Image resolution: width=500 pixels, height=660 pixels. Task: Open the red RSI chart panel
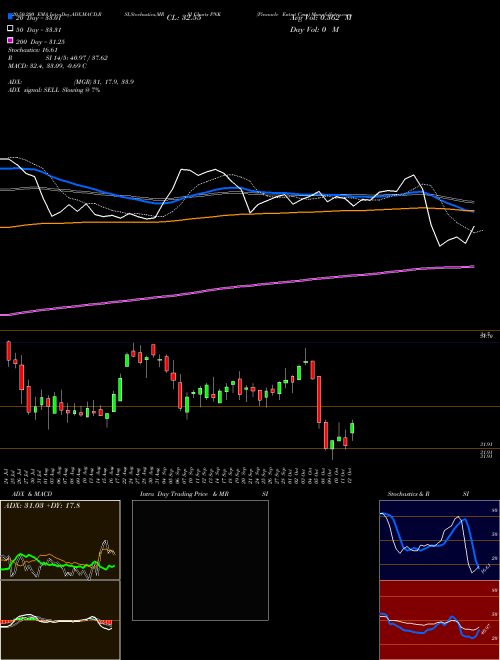coord(439,620)
